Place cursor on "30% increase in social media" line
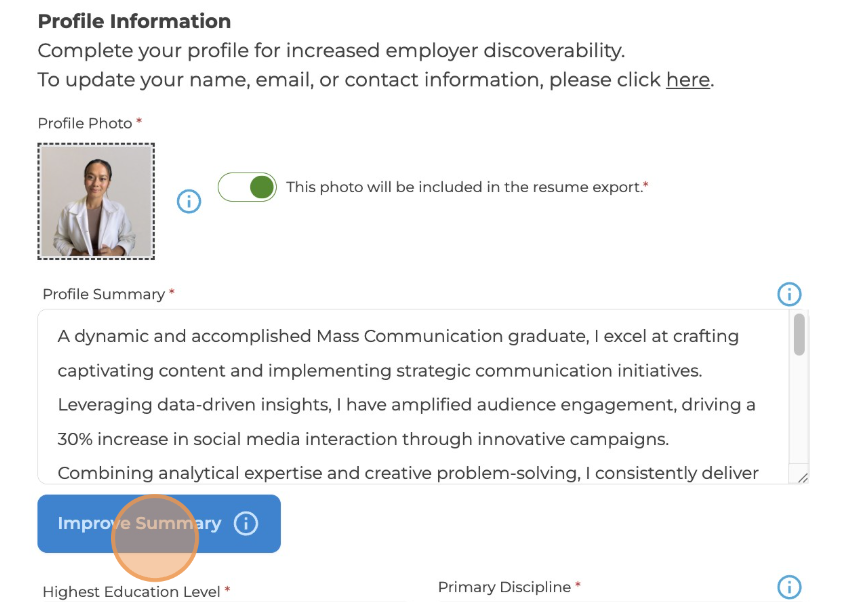Viewport: 858px width, 602px height. coord(363,439)
